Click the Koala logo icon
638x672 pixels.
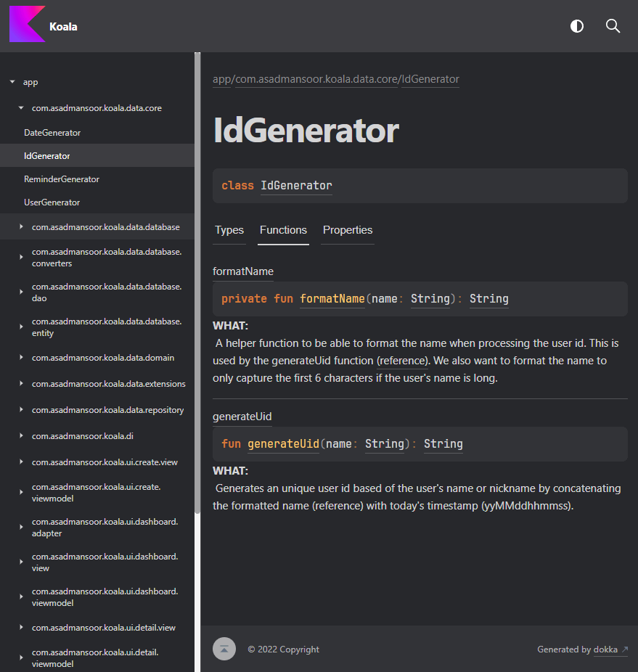[27, 24]
